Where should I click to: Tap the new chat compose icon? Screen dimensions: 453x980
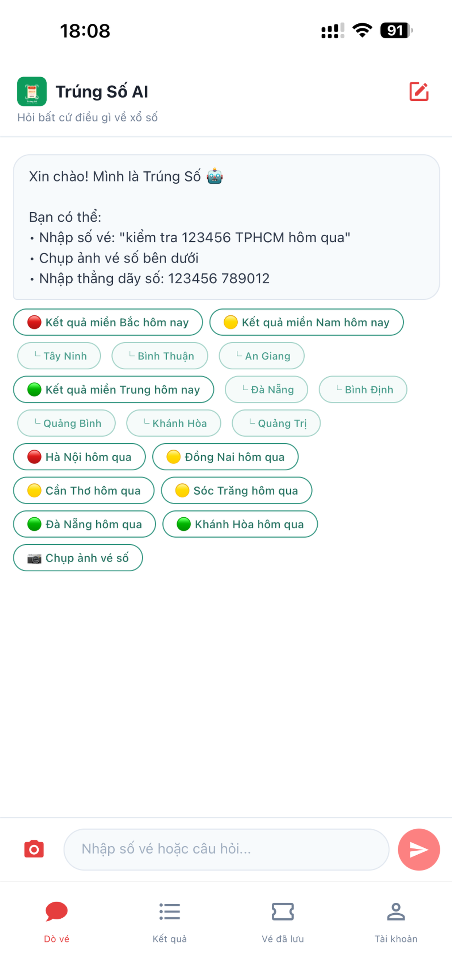click(419, 92)
